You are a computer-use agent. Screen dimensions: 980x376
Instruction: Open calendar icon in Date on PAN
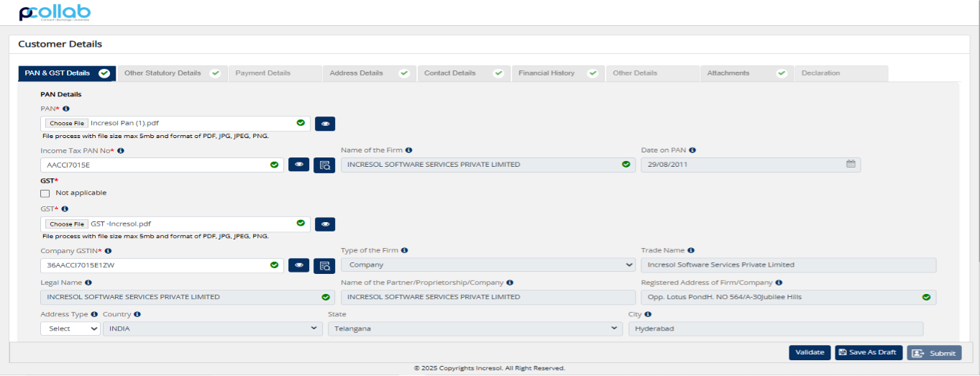click(851, 164)
